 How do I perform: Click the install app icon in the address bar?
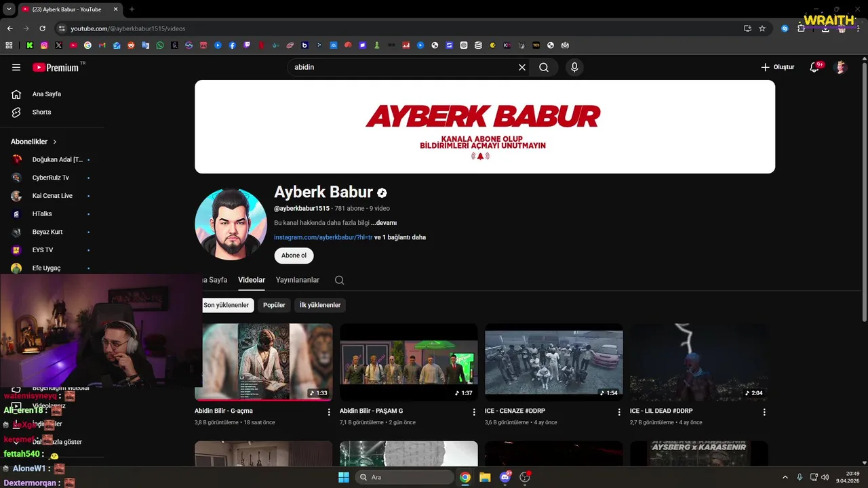point(747,28)
